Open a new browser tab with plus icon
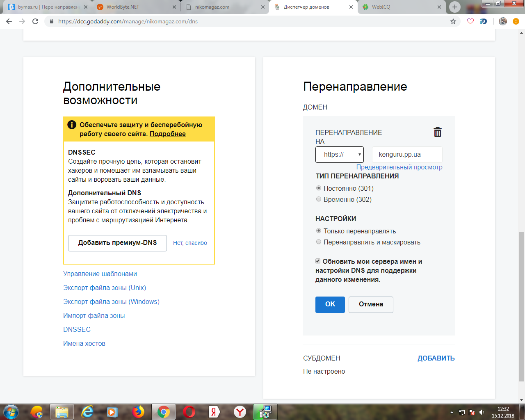Image resolution: width=525 pixels, height=420 pixels. (x=454, y=7)
